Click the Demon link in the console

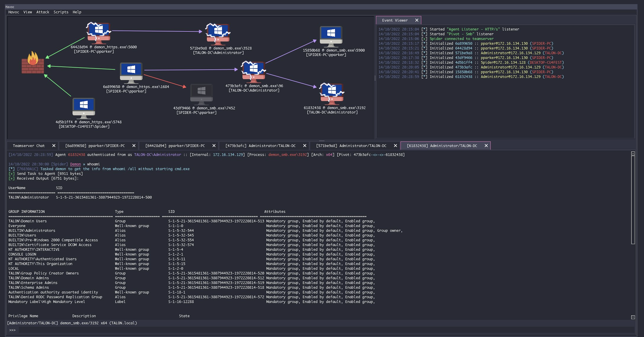click(x=75, y=164)
